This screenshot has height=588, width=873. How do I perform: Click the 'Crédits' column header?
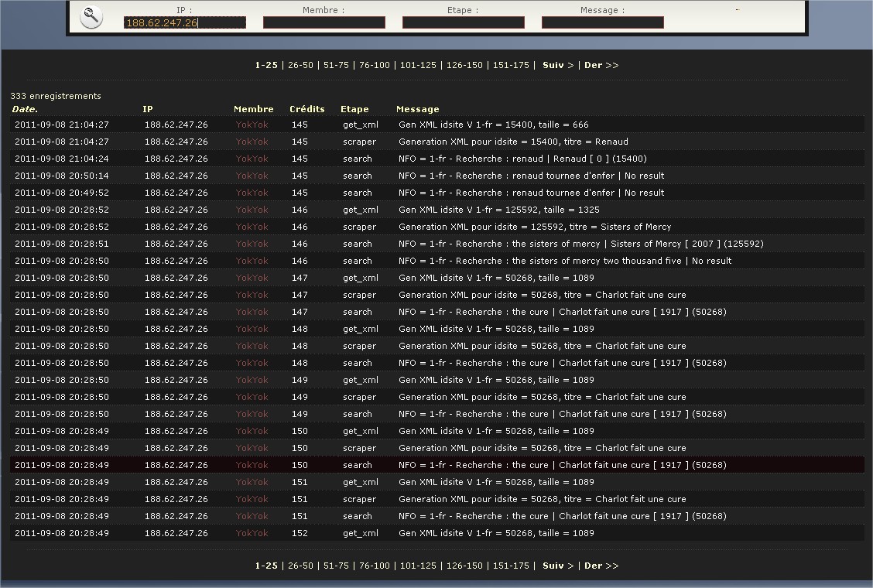(306, 109)
